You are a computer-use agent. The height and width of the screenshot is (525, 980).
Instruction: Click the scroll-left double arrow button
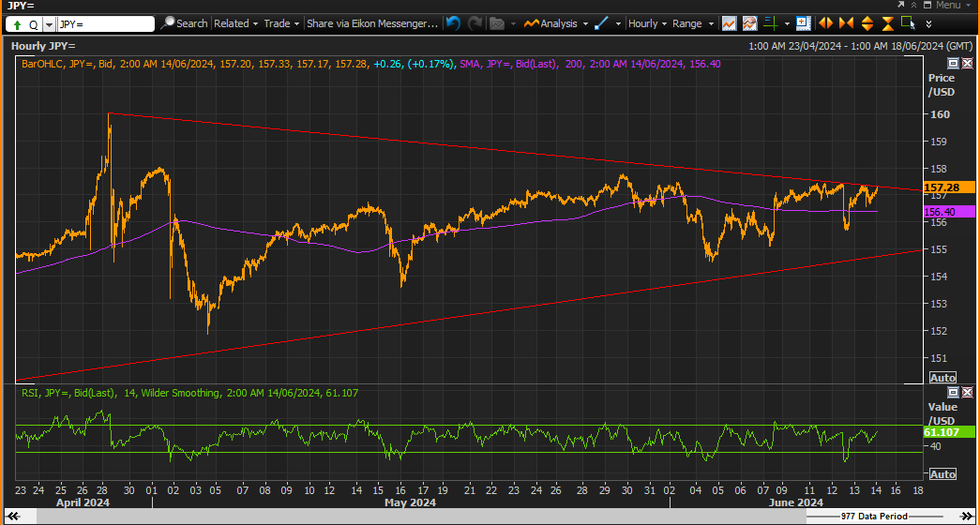pos(14,517)
